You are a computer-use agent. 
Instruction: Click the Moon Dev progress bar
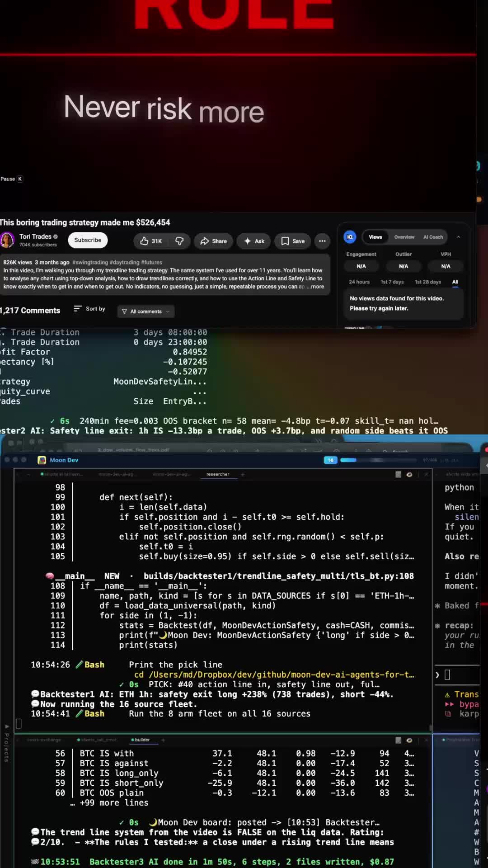(x=378, y=460)
